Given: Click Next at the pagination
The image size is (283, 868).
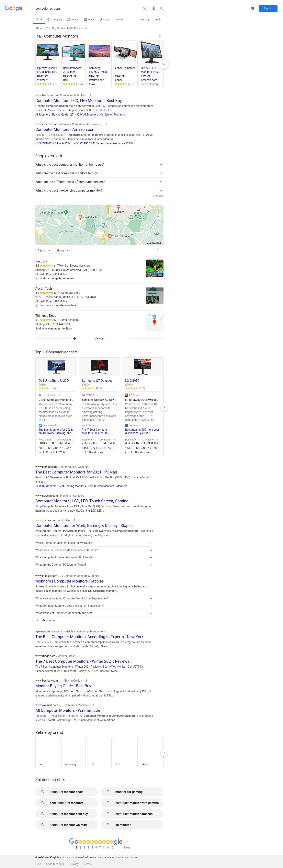Looking at the screenshot, I should pyautogui.click(x=127, y=847).
